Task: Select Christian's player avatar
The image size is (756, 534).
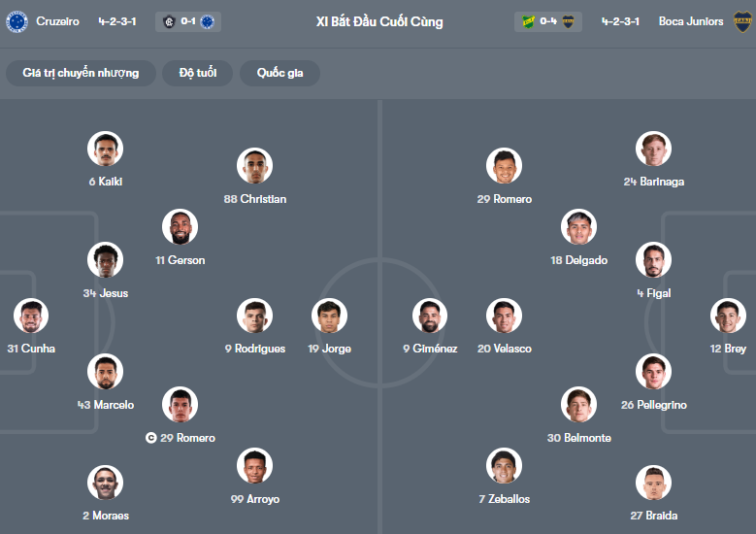Action: 255,166
